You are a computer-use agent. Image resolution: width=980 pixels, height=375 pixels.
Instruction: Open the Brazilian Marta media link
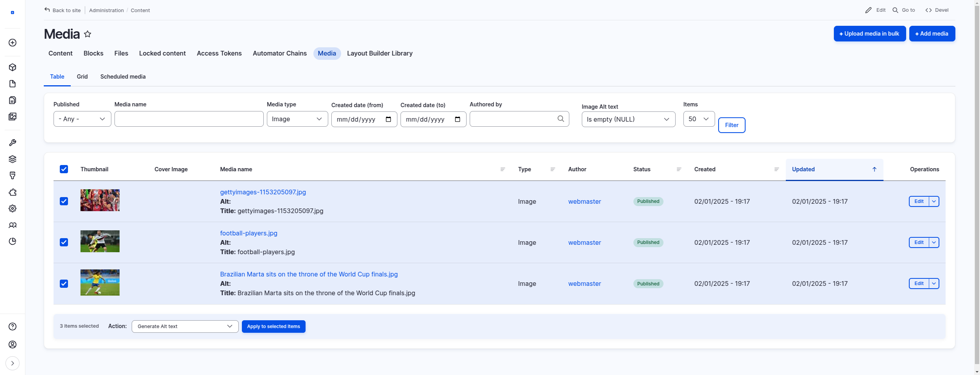coord(309,274)
